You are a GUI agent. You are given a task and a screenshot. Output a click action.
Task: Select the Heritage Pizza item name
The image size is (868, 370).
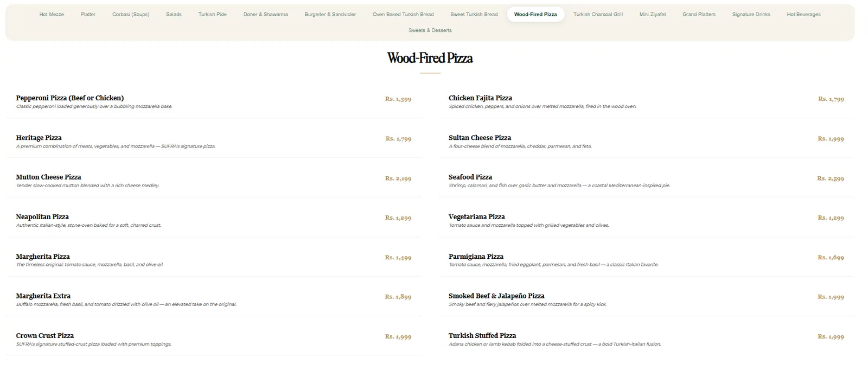pyautogui.click(x=39, y=138)
